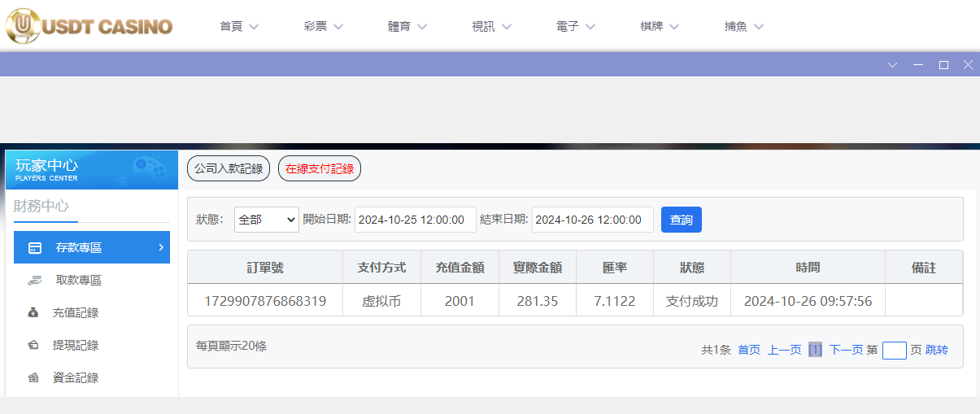Switch to the 在線支付記錄 tab
Image resolution: width=980 pixels, height=414 pixels.
[320, 168]
